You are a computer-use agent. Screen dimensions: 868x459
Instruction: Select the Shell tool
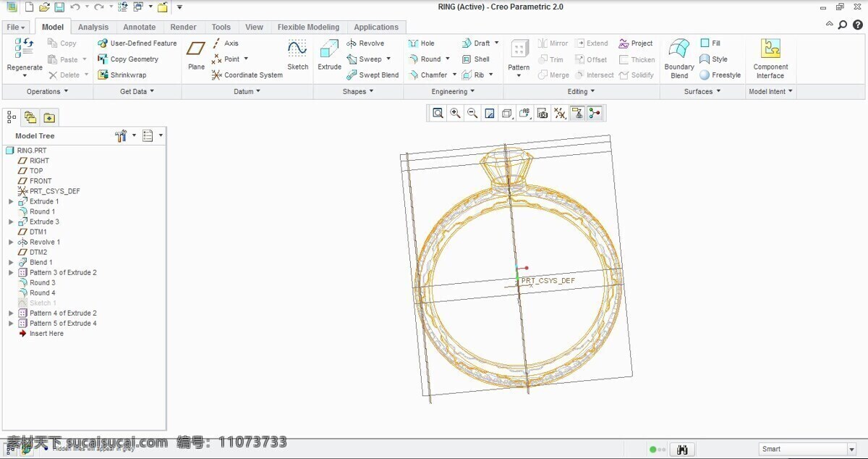click(475, 59)
